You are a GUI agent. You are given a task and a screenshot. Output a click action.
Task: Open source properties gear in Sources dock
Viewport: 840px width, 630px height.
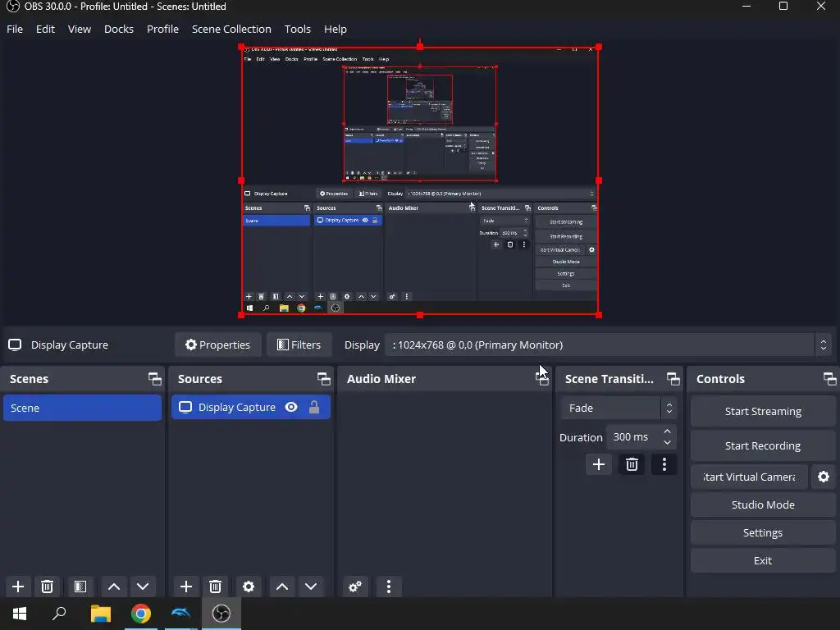point(249,587)
